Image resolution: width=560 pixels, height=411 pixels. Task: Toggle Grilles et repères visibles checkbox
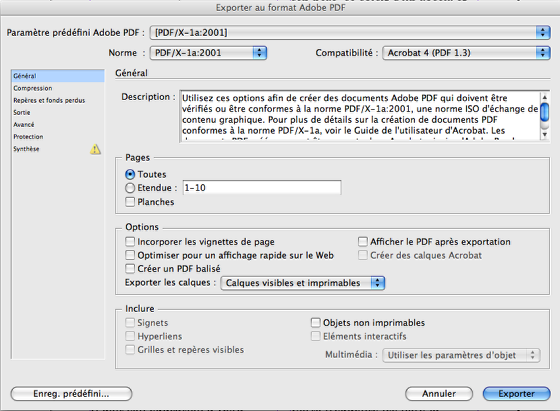[x=130, y=350]
